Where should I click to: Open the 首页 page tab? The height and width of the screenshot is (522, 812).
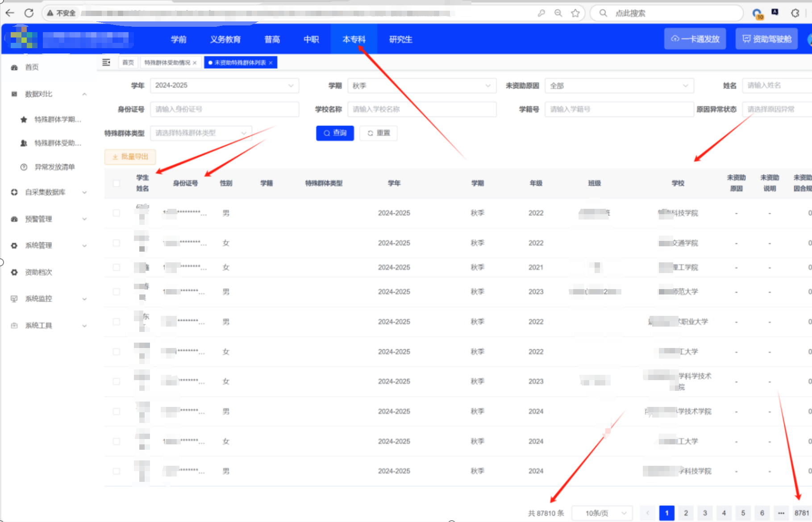pyautogui.click(x=128, y=63)
